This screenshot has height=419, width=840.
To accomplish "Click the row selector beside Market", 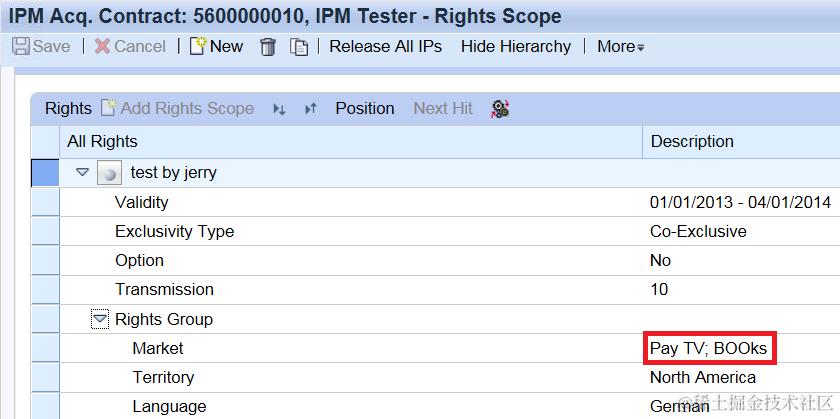I will (x=46, y=348).
